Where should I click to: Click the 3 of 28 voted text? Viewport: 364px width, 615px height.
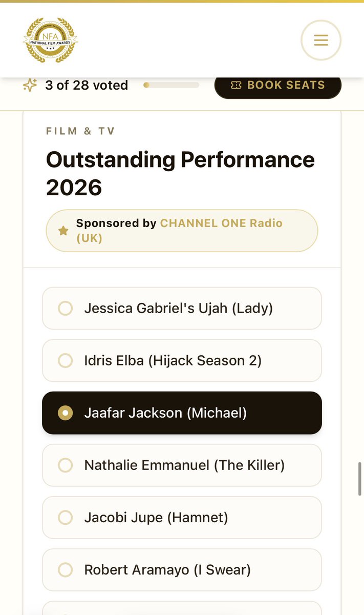tap(87, 85)
